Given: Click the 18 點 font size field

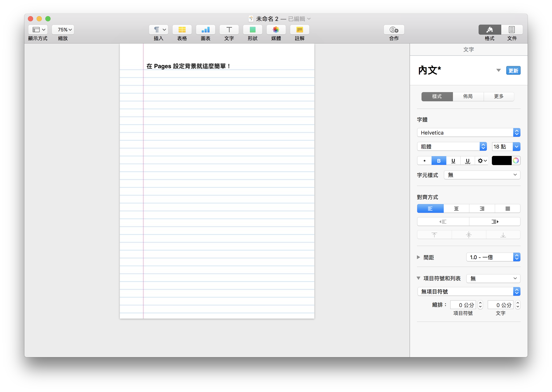Looking at the screenshot, I should tap(502, 147).
